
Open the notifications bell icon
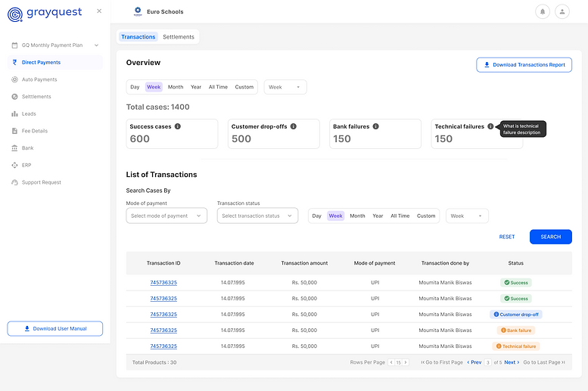[x=543, y=11]
